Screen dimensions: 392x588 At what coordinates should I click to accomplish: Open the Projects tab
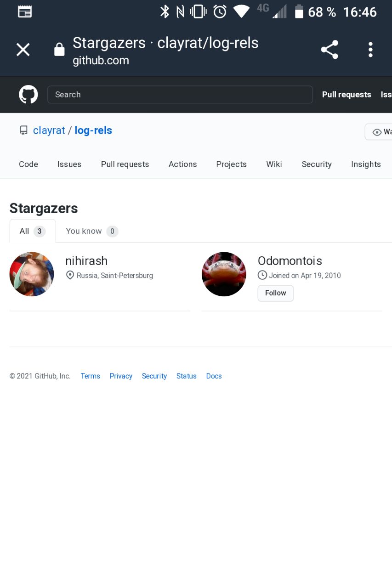(232, 164)
